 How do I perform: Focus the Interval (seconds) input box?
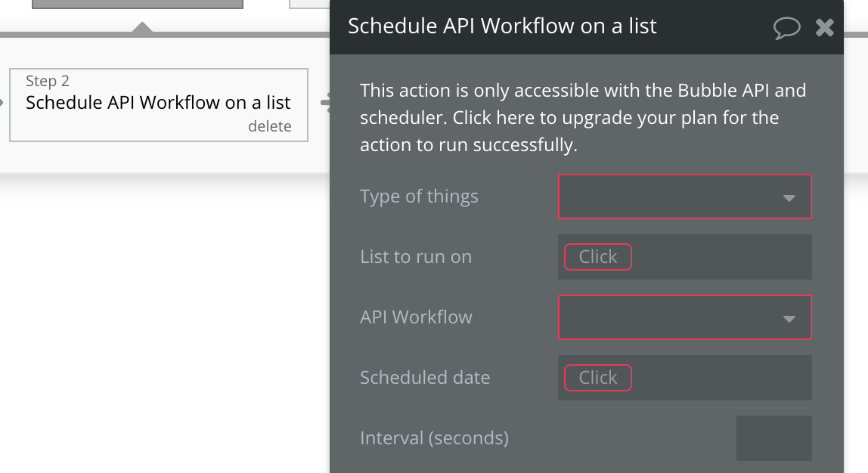(773, 438)
